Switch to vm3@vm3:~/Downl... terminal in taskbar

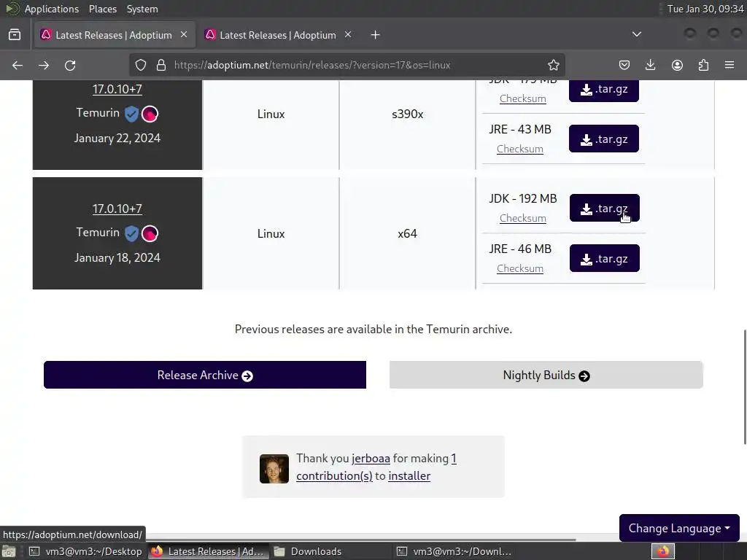[454, 551]
